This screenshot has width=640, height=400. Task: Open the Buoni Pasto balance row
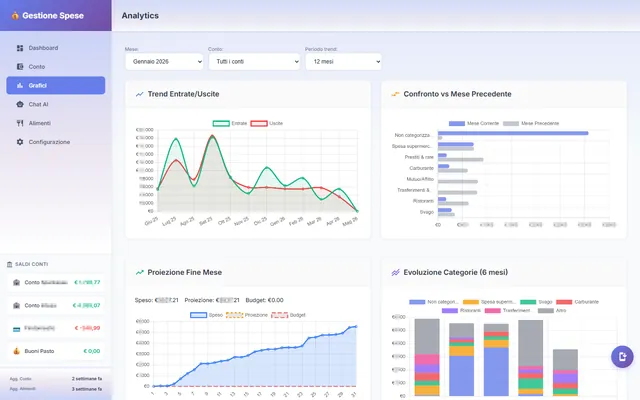coord(56,351)
